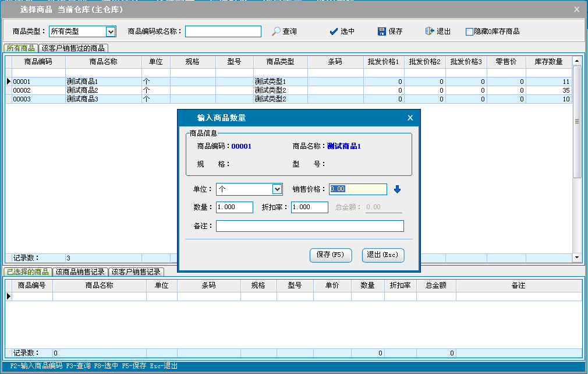
Task: Open the 该客户销售记录 tab
Action: pyautogui.click(x=137, y=272)
